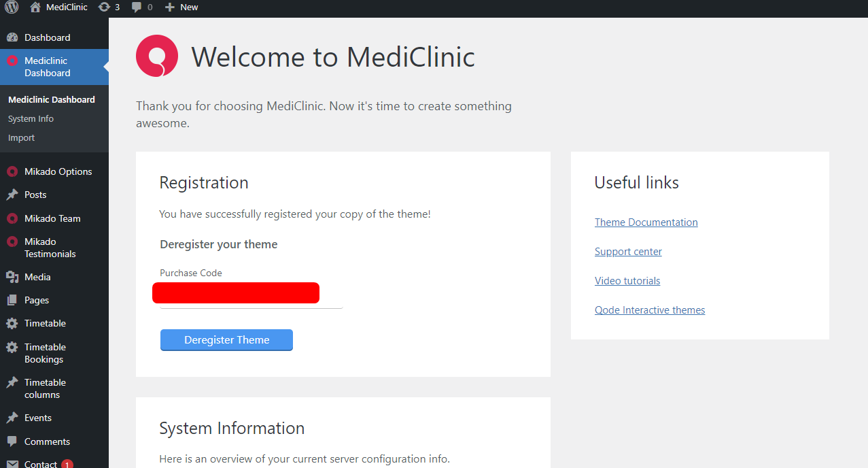868x468 pixels.
Task: Open the pending updates icon showing 3
Action: coord(104,7)
